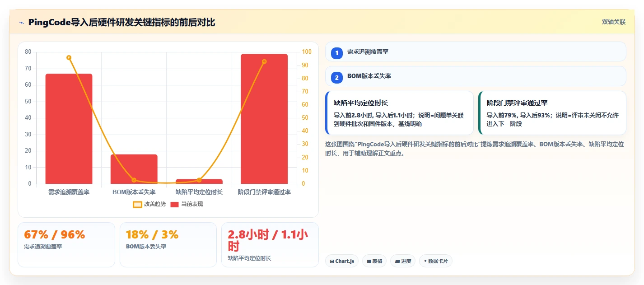Click the 18% / 3% stat card

click(168, 244)
